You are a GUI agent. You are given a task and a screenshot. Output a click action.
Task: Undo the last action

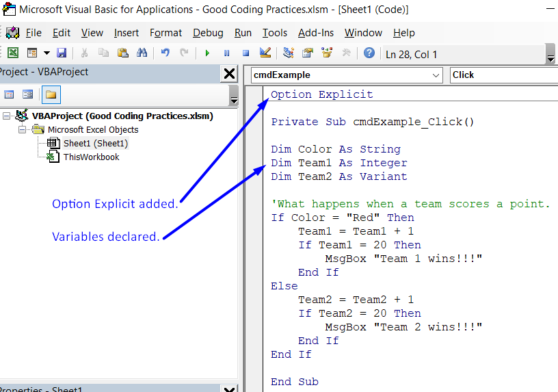point(165,53)
